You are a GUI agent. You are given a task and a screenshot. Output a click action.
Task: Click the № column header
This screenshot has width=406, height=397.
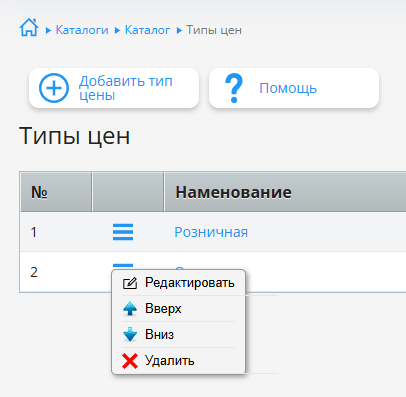point(56,192)
